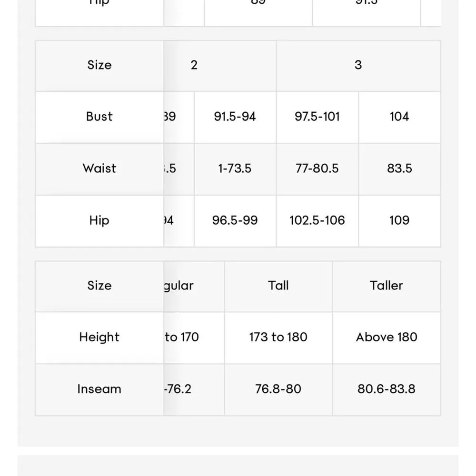Click the size 2 column header
This screenshot has width=476, height=476.
[194, 65]
